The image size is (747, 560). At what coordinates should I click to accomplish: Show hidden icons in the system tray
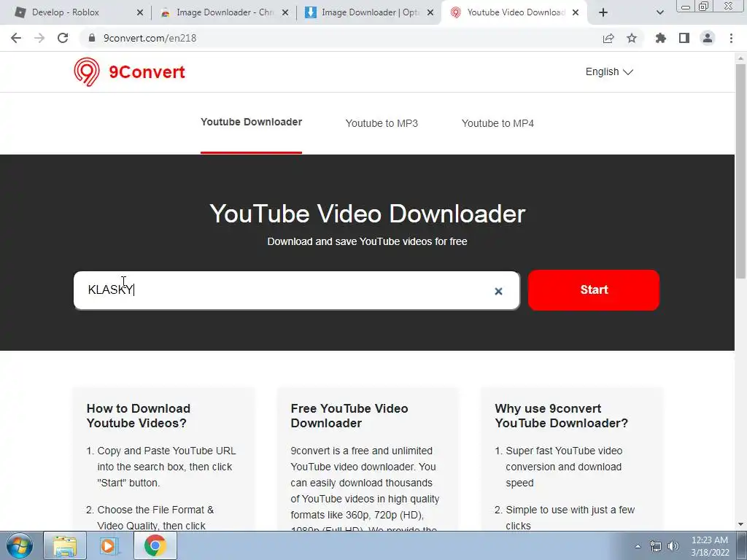pyautogui.click(x=638, y=546)
